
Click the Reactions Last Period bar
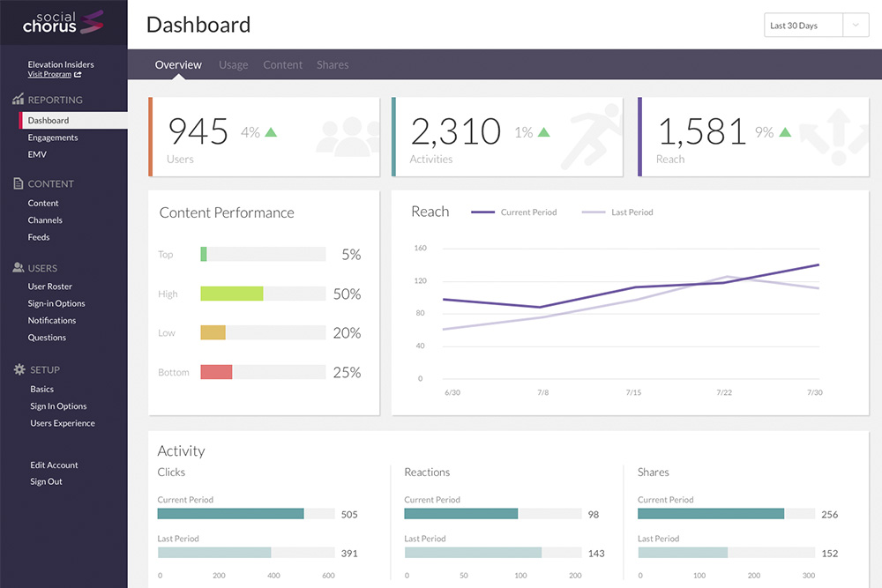473,553
